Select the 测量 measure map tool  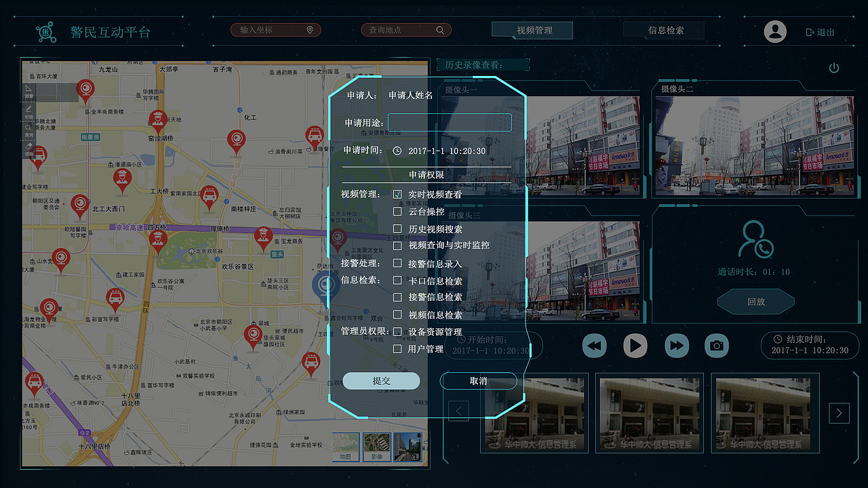click(x=28, y=91)
